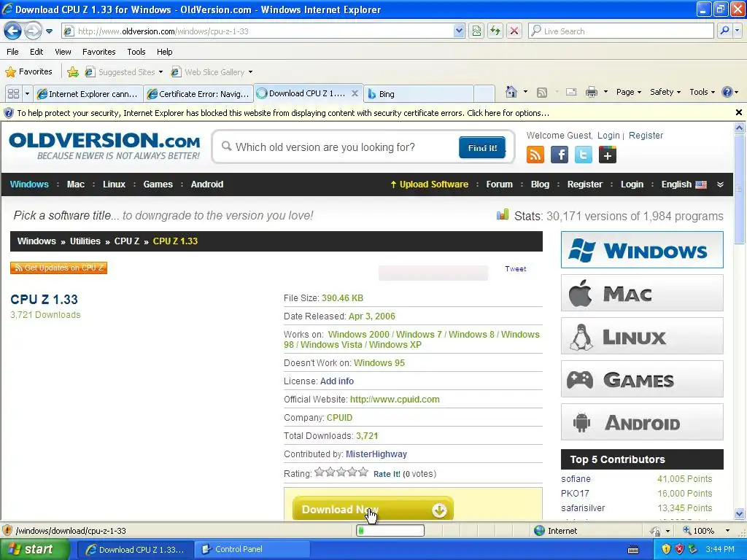The image size is (747, 560).
Task: Toggle Compatibility View icon
Action: coord(476,31)
